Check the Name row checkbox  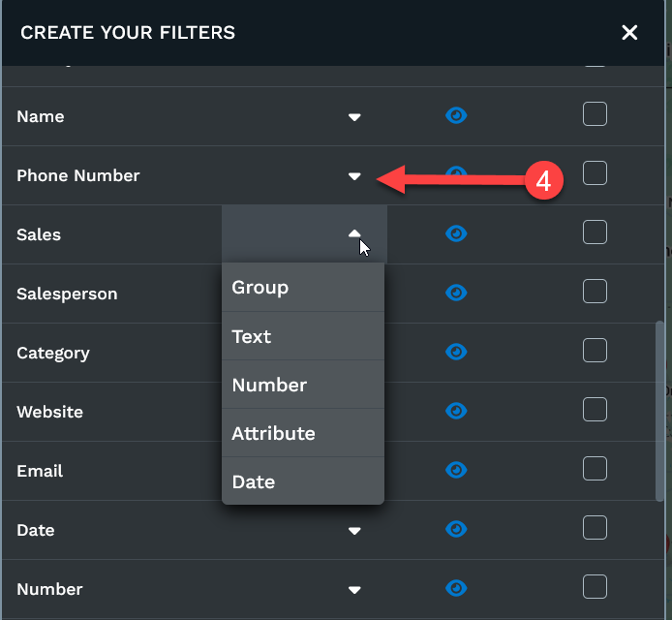pyautogui.click(x=595, y=115)
